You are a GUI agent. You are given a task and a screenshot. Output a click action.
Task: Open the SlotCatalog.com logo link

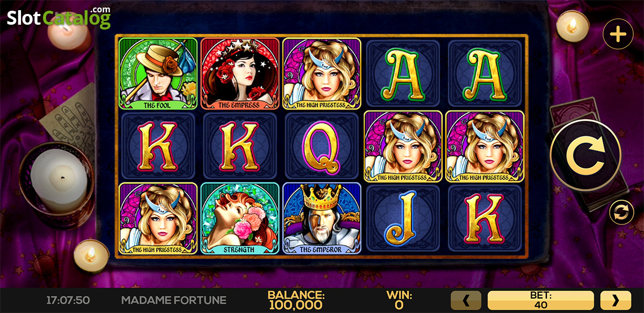pyautogui.click(x=58, y=18)
